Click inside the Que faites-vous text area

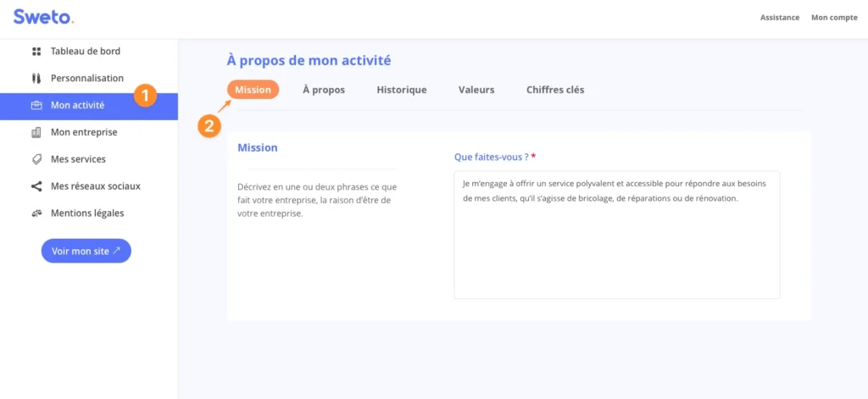(616, 246)
